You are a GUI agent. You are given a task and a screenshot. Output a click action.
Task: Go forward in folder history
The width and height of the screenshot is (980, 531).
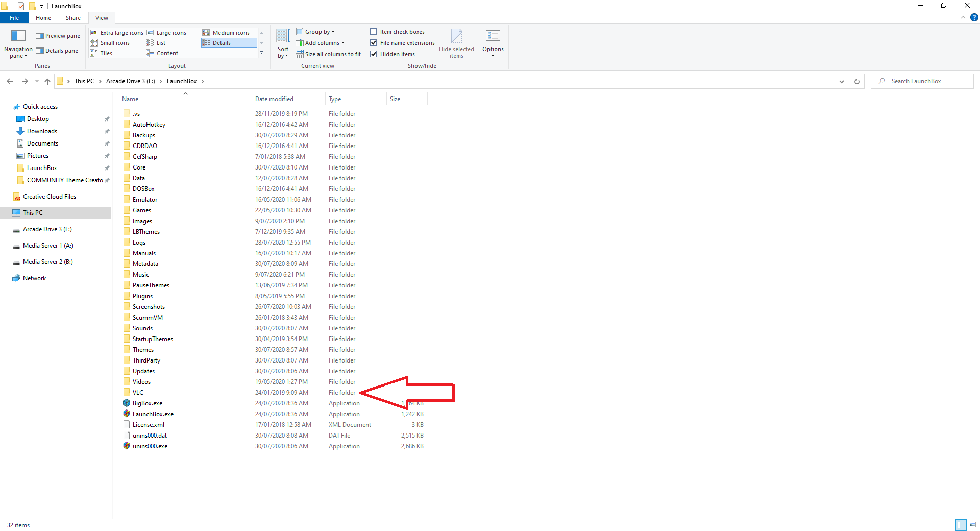tap(24, 81)
